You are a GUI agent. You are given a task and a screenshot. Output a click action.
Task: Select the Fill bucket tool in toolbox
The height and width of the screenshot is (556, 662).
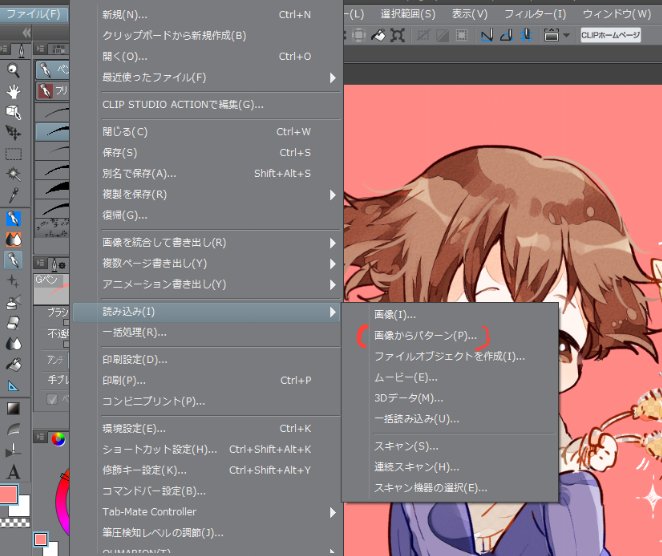pos(14,364)
